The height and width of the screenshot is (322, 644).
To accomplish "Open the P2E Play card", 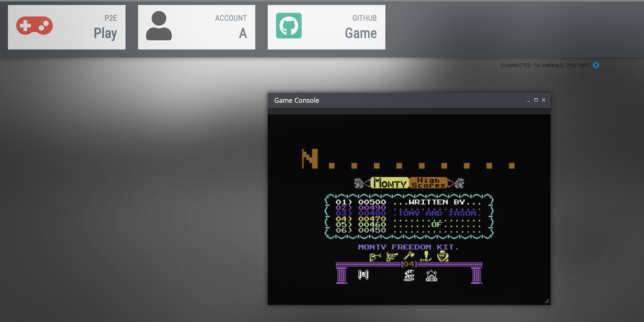I will pyautogui.click(x=67, y=27).
